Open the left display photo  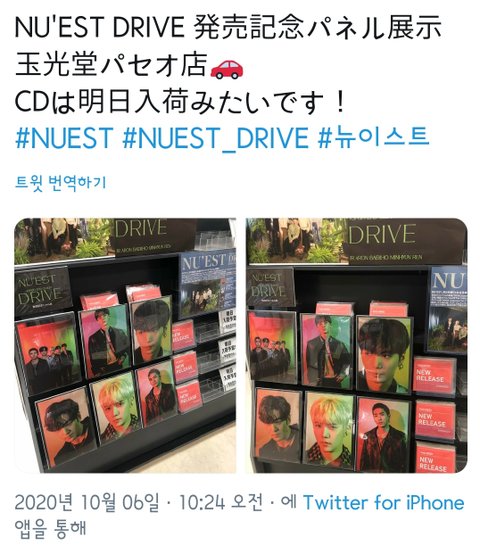click(x=125, y=345)
